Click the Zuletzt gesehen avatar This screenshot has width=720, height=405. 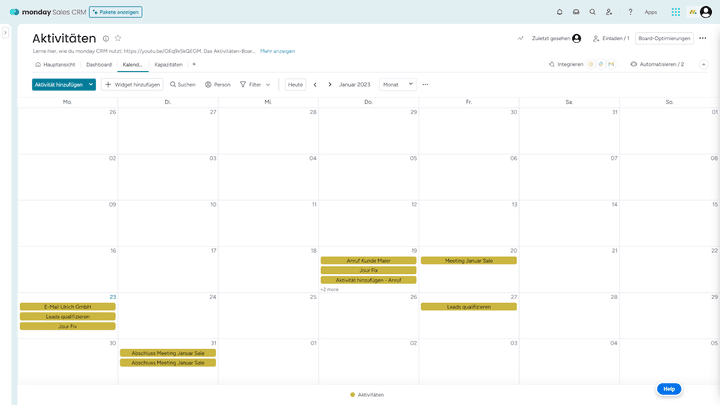click(577, 38)
